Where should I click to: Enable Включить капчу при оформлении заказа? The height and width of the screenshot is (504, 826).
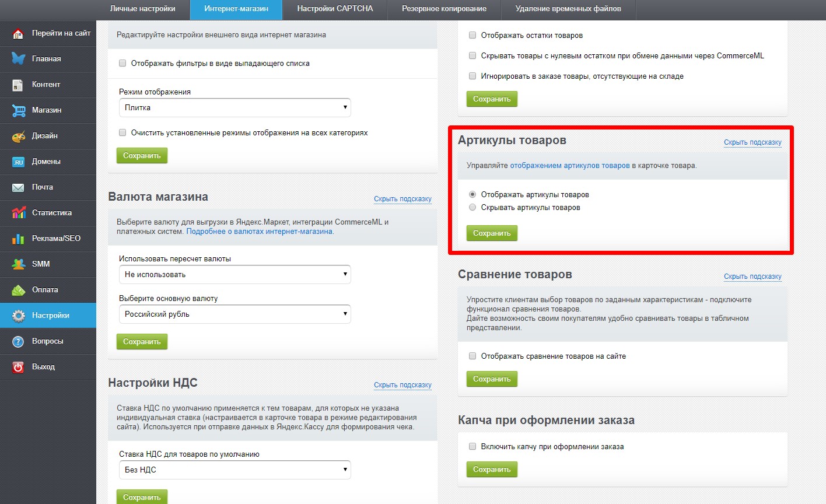[x=473, y=446]
